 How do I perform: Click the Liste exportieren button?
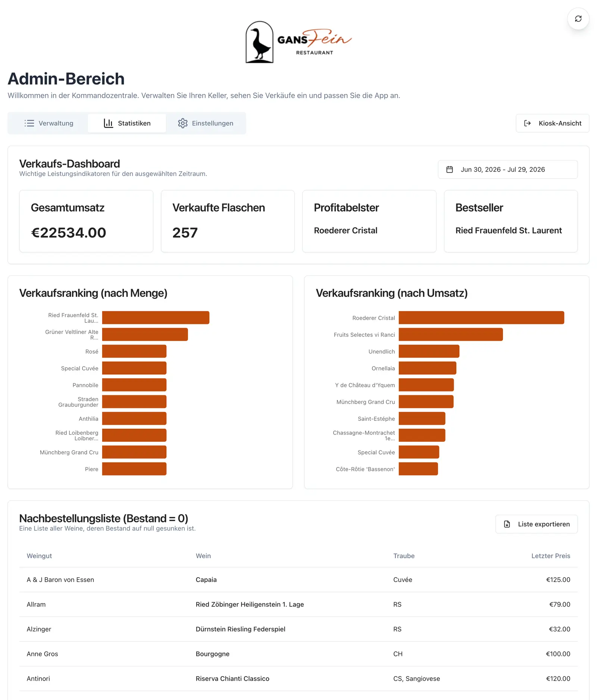[x=536, y=524]
